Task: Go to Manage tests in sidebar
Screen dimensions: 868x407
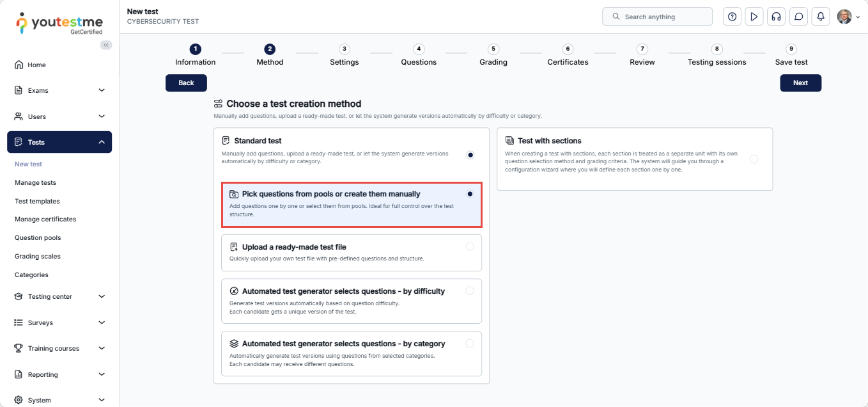Action: pyautogui.click(x=35, y=182)
